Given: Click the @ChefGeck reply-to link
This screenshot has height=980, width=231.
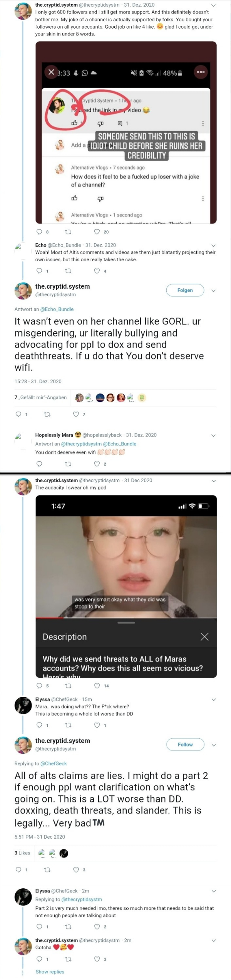Looking at the screenshot, I should coord(54,763).
